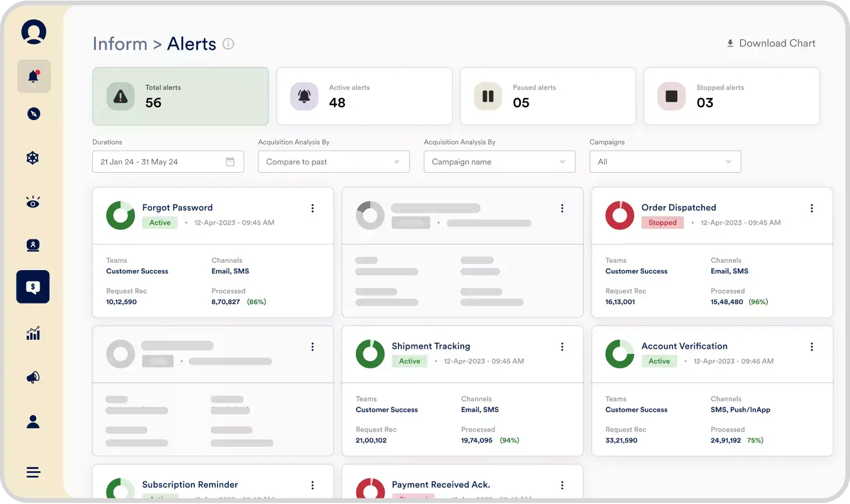Open the profile person icon in sidebar
This screenshot has width=850, height=504.
tap(33, 421)
